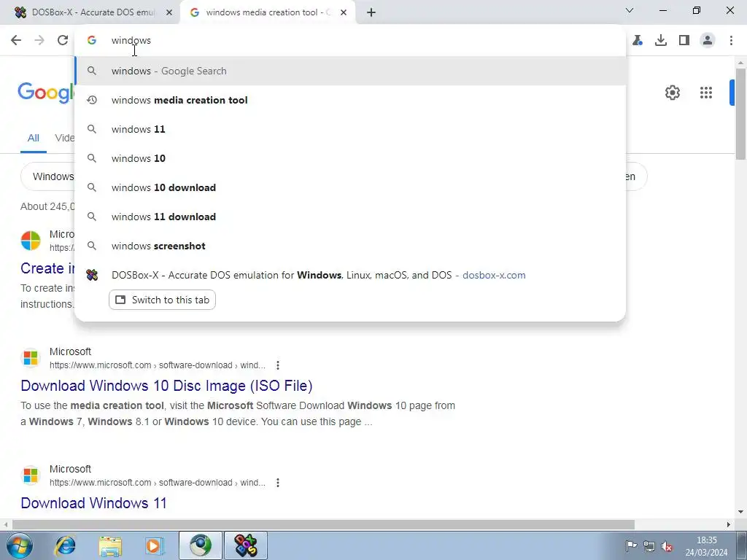The image size is (747, 560).
Task: Open Windows Explorer folder from taskbar
Action: (110, 545)
